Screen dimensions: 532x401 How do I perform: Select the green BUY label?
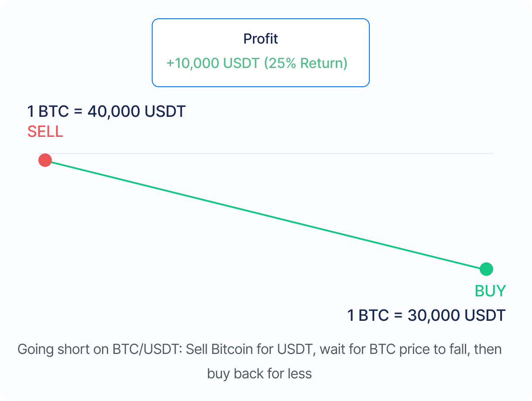tap(490, 291)
